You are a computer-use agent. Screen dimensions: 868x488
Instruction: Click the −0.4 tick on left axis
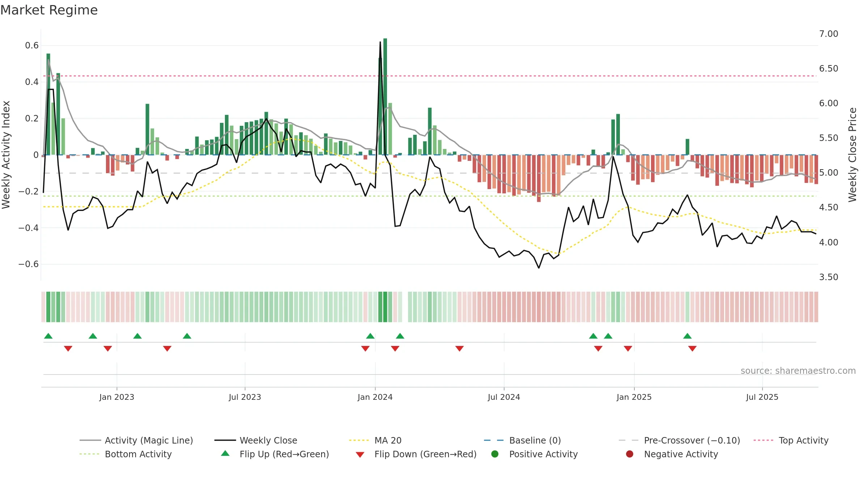pos(29,228)
